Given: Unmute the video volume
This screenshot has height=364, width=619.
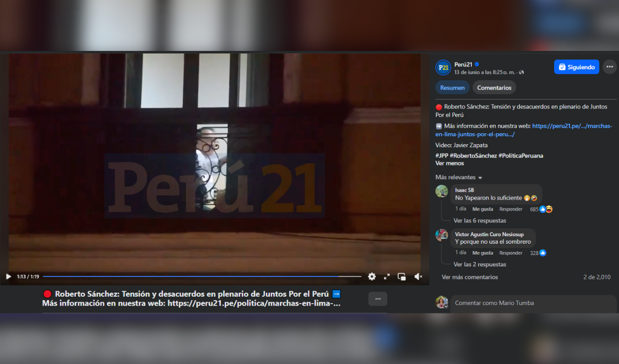Looking at the screenshot, I should click(x=418, y=277).
